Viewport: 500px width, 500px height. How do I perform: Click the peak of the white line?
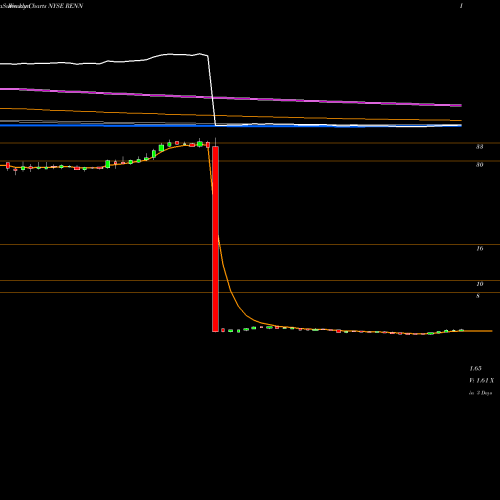(200, 53)
